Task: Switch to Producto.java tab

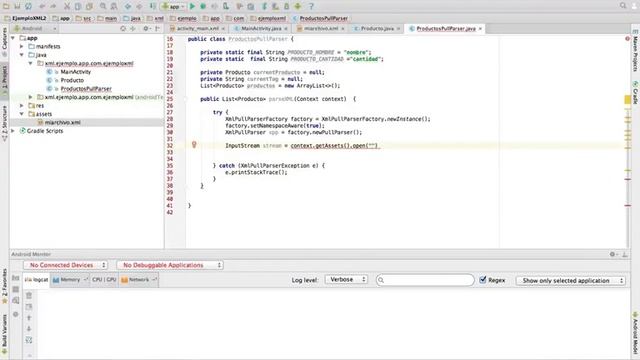Action: point(377,29)
